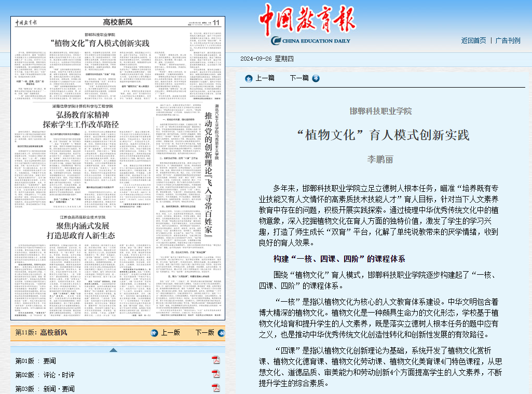Select 下一篇 text link

(299, 78)
